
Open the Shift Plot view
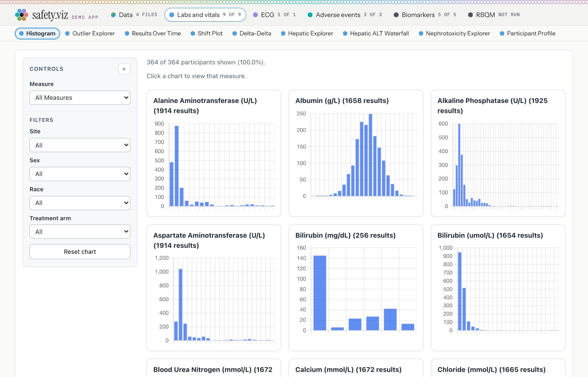207,33
